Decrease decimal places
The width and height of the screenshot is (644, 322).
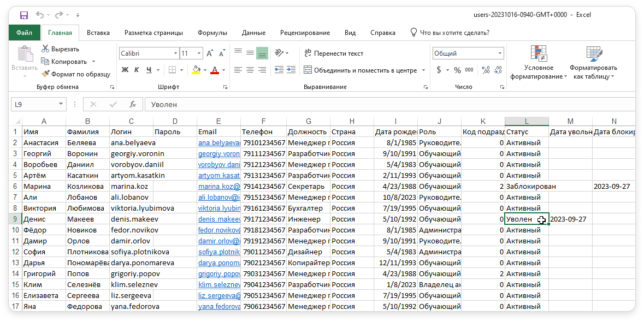click(498, 70)
